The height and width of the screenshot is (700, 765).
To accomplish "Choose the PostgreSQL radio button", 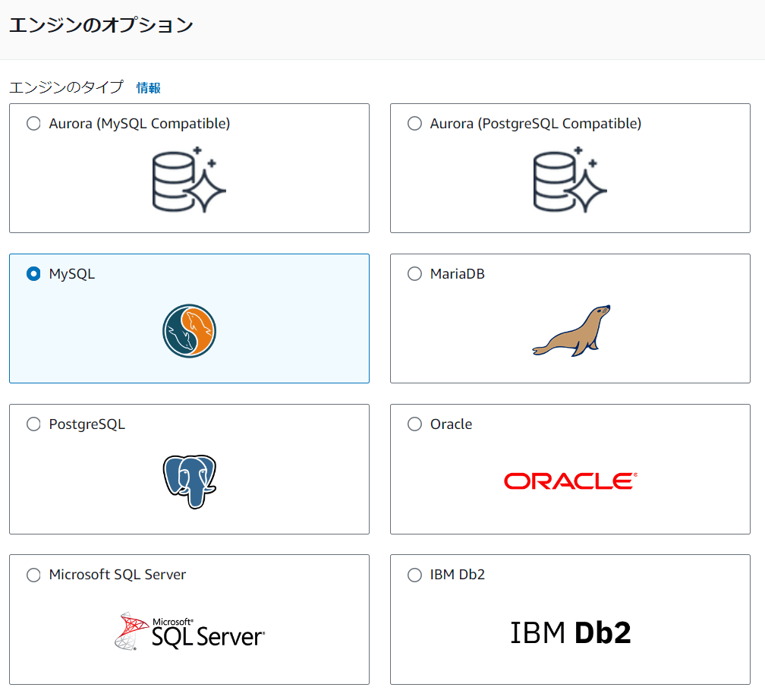I will [x=33, y=424].
